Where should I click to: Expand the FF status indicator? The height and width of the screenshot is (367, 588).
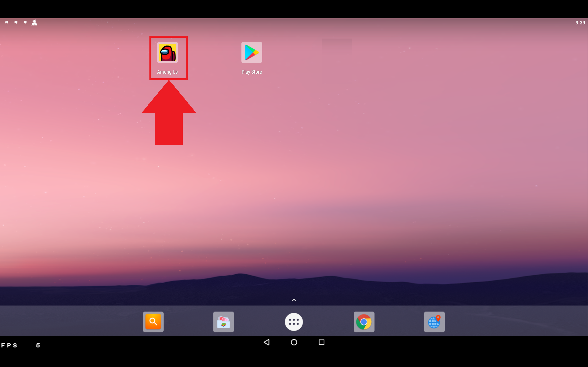(x=6, y=22)
